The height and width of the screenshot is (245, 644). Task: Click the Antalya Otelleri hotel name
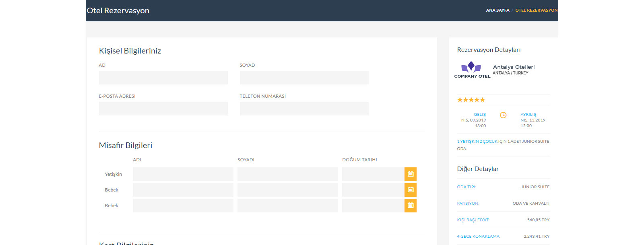coord(514,67)
